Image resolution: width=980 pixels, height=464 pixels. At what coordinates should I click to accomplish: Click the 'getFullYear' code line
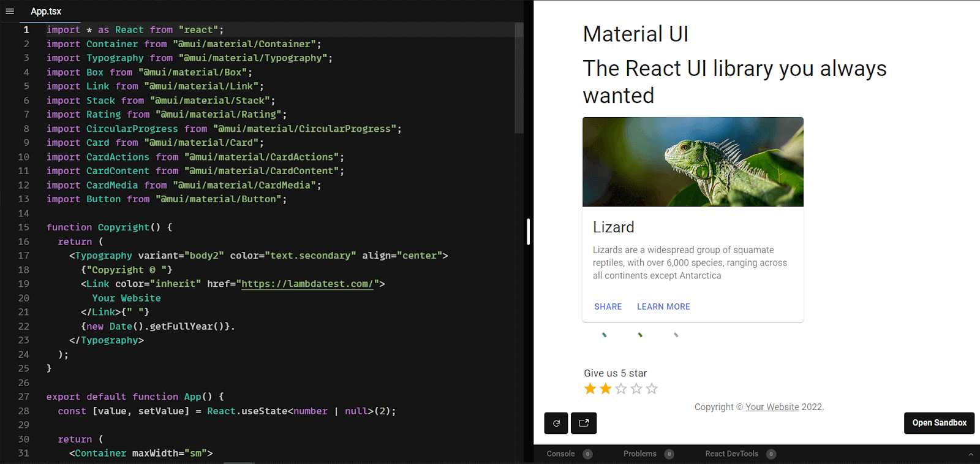point(157,326)
